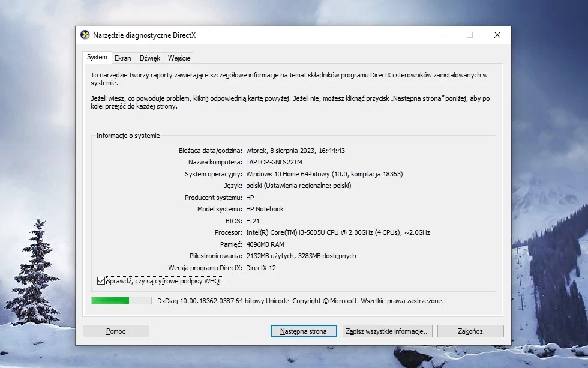Click the language value polski
The image size is (588, 368).
click(299, 186)
